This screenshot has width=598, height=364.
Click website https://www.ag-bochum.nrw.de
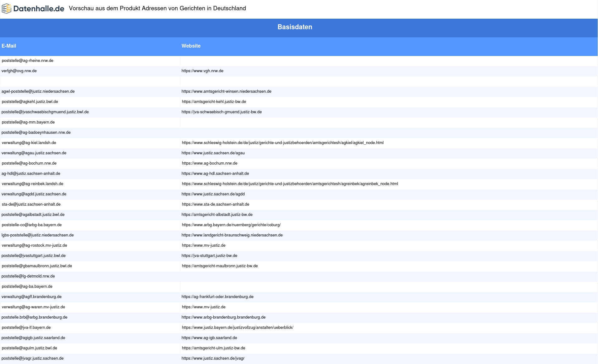[210, 163]
